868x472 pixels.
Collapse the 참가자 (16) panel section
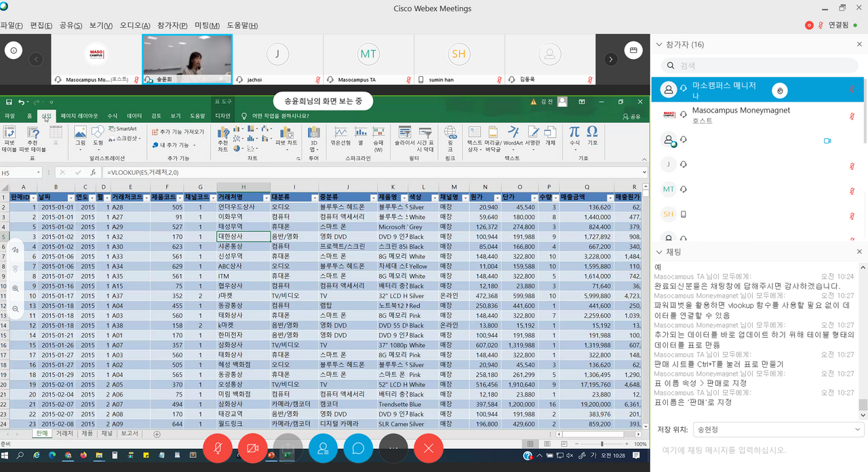[x=658, y=44]
